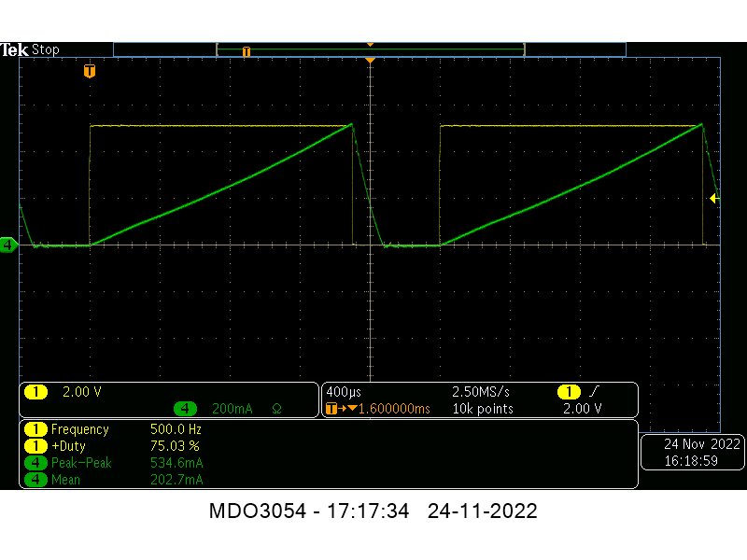The height and width of the screenshot is (560, 747).
Task: Click the channel 4 badge beside 200mA
Action: click(186, 409)
